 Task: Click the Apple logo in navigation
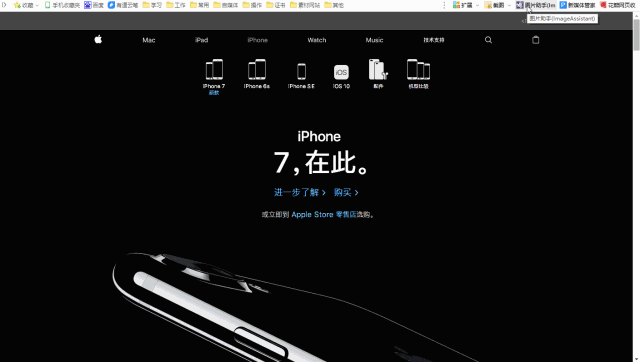(x=98, y=40)
